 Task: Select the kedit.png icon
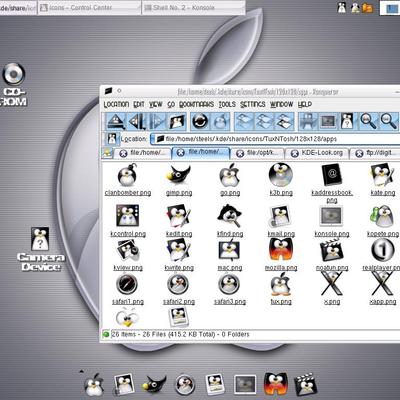(x=179, y=217)
